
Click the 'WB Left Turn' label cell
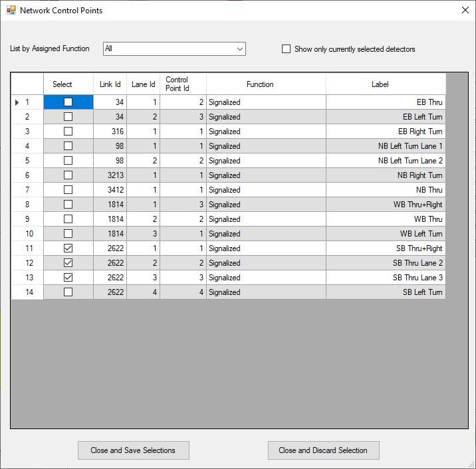[386, 234]
